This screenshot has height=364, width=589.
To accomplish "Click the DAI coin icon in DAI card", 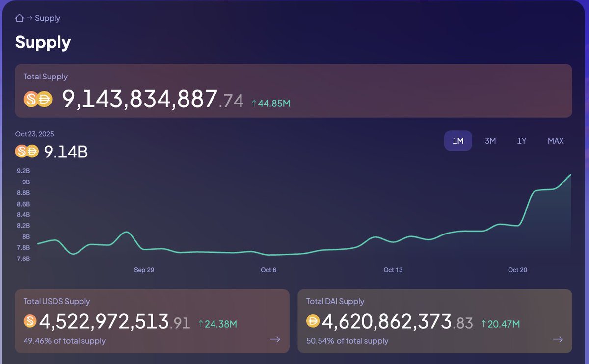I will click(x=313, y=322).
